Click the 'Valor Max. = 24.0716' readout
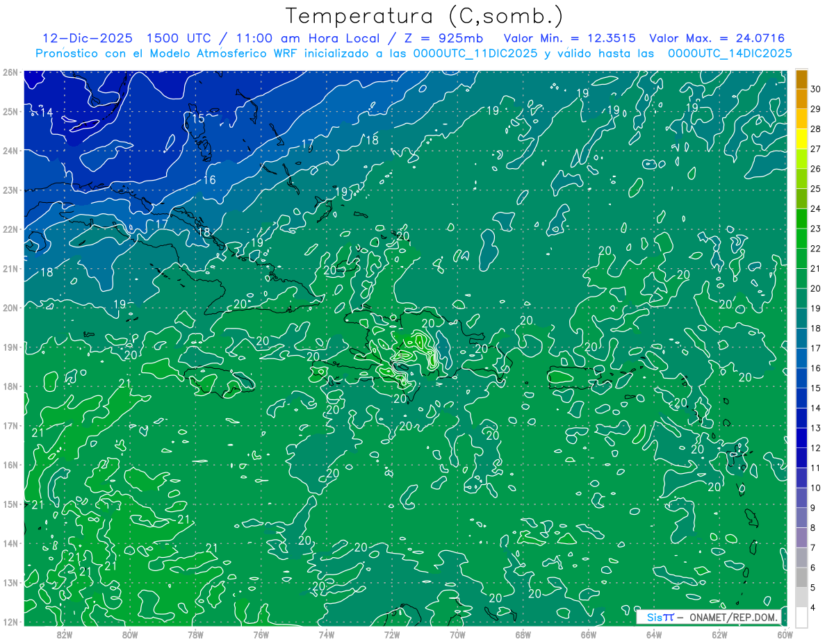The image size is (834, 644). pyautogui.click(x=717, y=38)
